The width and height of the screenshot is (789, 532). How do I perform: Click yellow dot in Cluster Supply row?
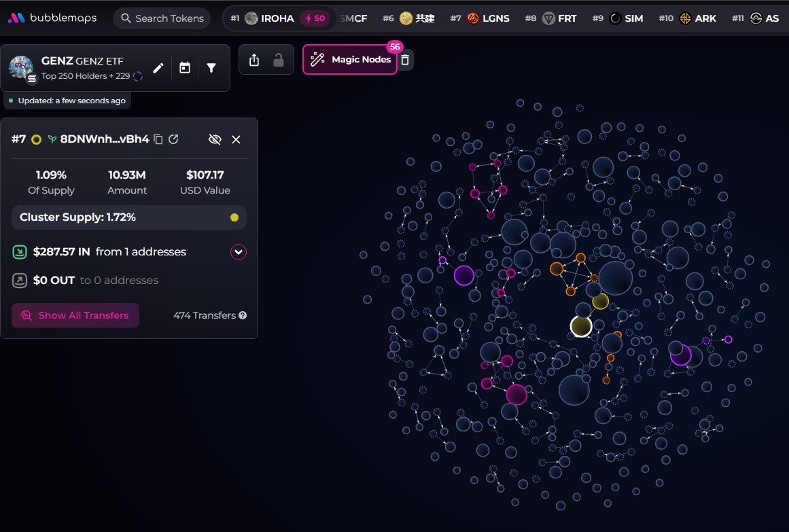coord(234,217)
